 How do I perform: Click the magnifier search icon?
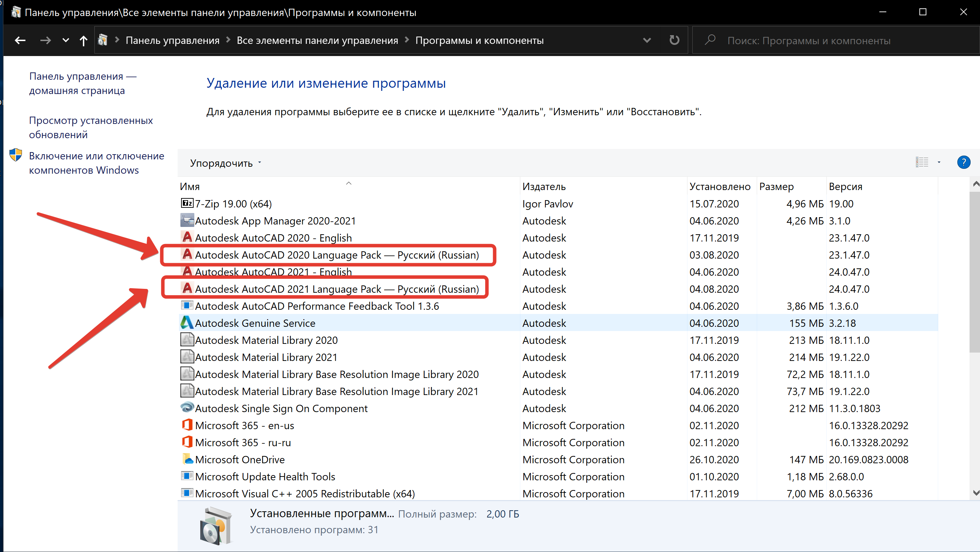tap(709, 40)
